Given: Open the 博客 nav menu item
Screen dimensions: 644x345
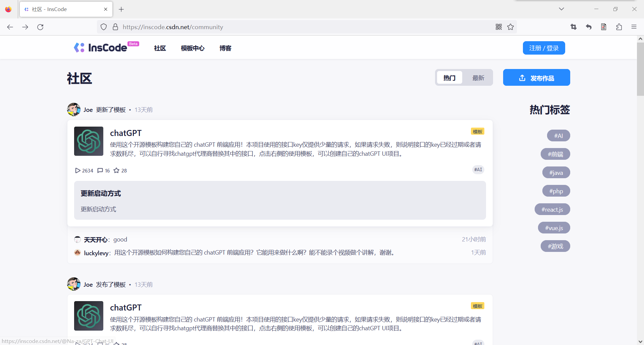Looking at the screenshot, I should (x=225, y=48).
